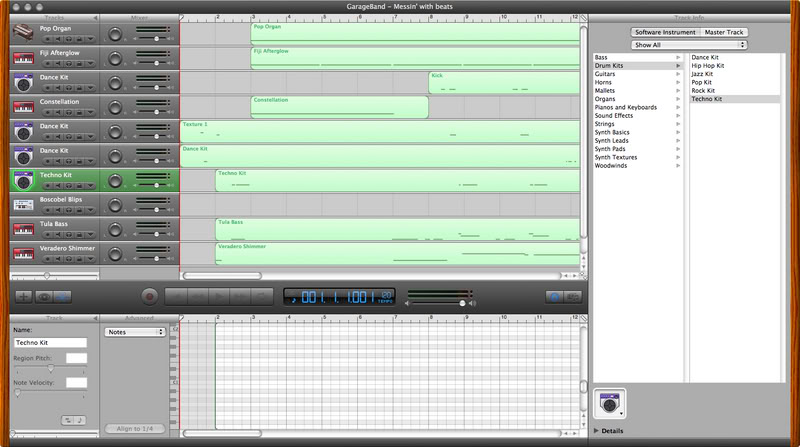Click the Rewind transport button
This screenshot has height=447, width=800.
[x=198, y=296]
